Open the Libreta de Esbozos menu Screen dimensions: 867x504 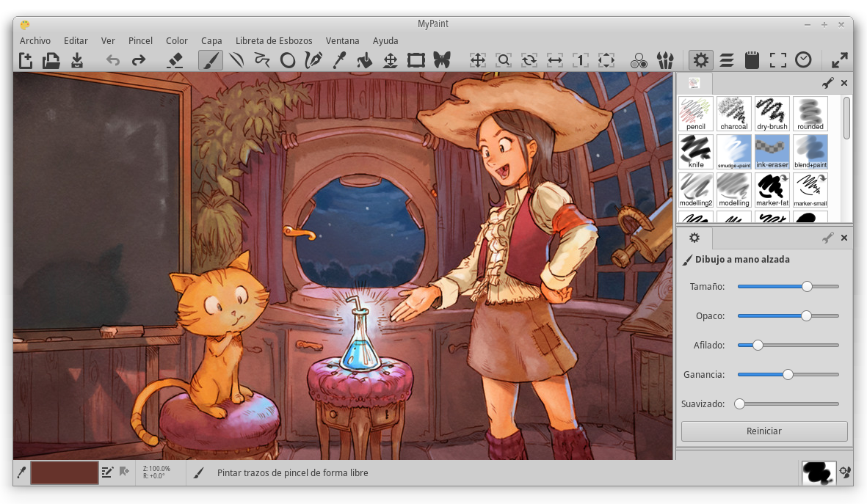pos(274,41)
